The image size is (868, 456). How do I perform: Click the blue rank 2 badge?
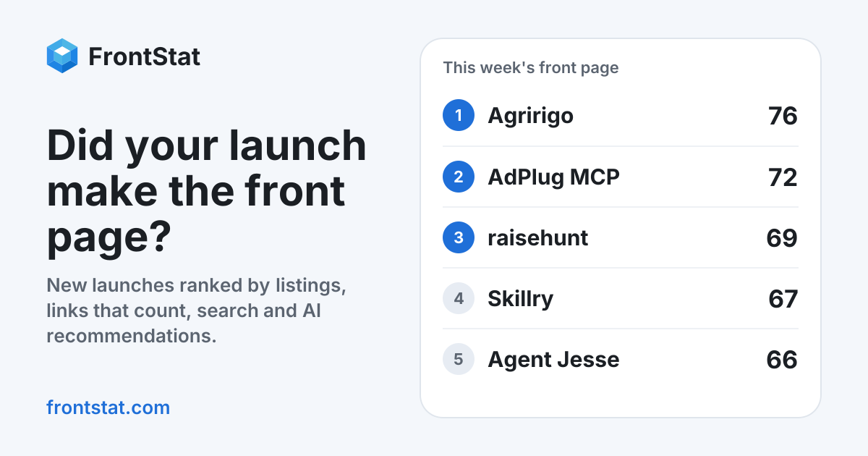point(459,177)
